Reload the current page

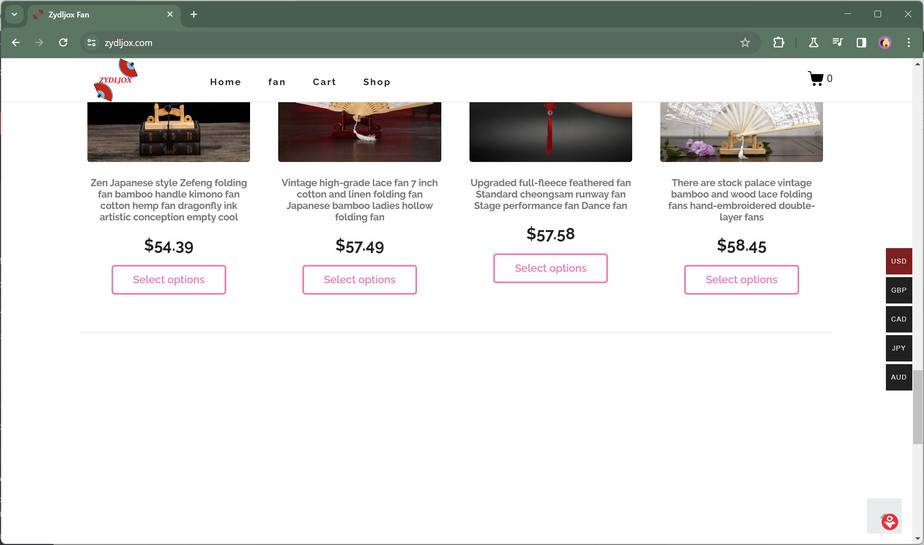tap(63, 42)
